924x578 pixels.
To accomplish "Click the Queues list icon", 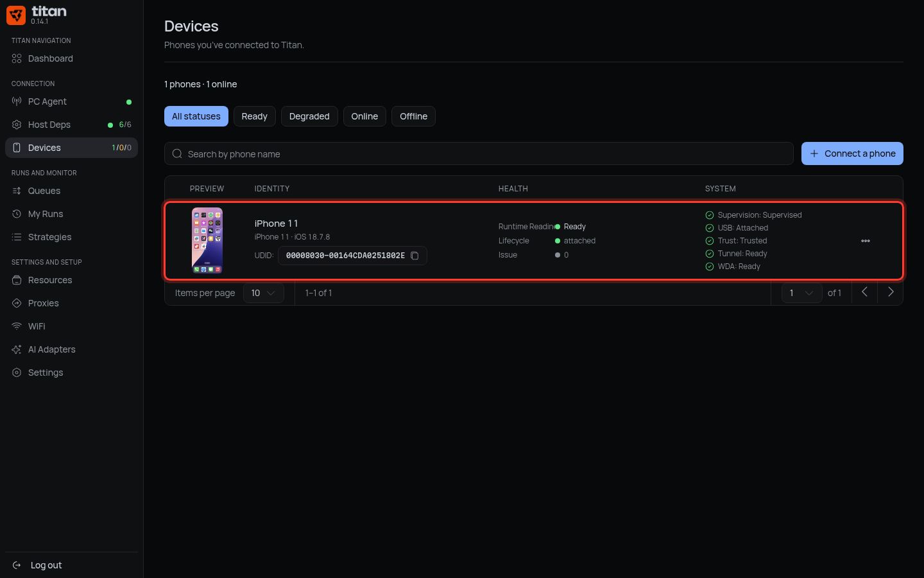I will 17,191.
